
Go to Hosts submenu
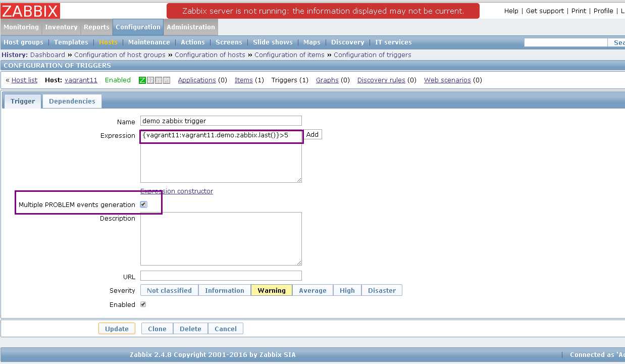(108, 42)
